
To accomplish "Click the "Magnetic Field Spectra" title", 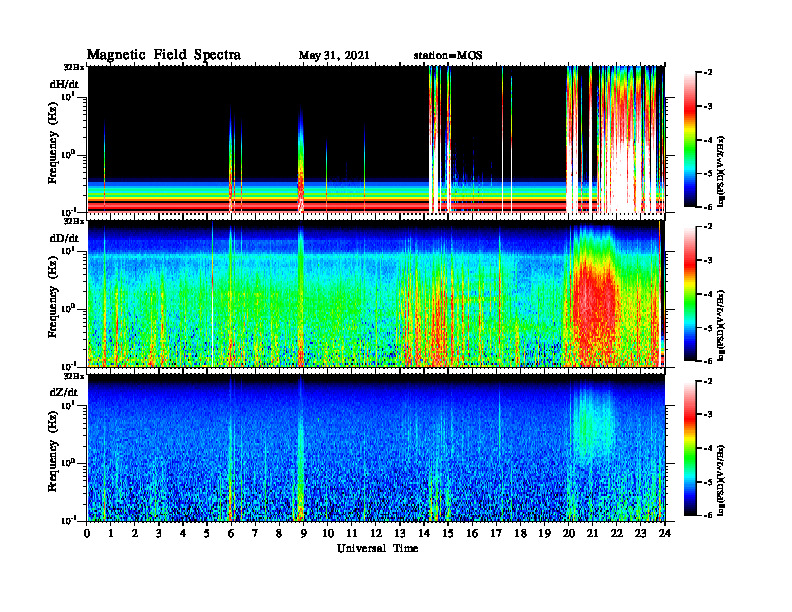I will pos(164,55).
